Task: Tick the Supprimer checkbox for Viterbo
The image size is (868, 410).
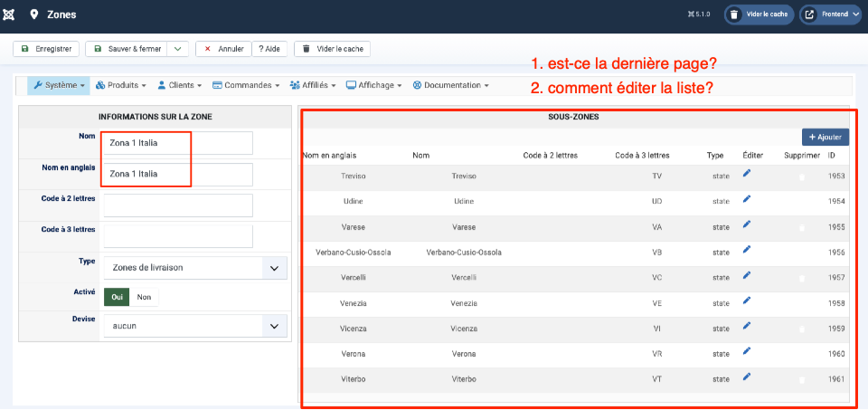Action: coord(802,380)
